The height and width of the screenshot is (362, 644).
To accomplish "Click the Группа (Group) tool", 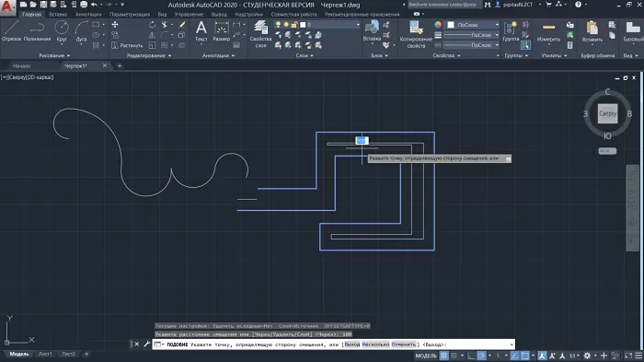I will tap(511, 30).
